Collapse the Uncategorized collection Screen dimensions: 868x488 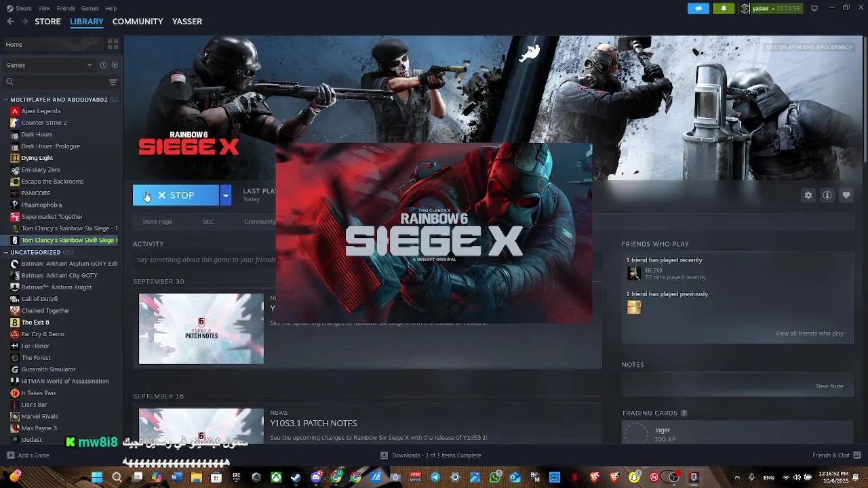pyautogui.click(x=5, y=252)
